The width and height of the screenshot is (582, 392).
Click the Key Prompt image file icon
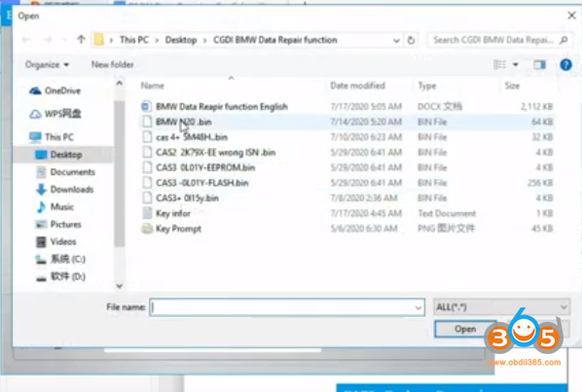[147, 229]
